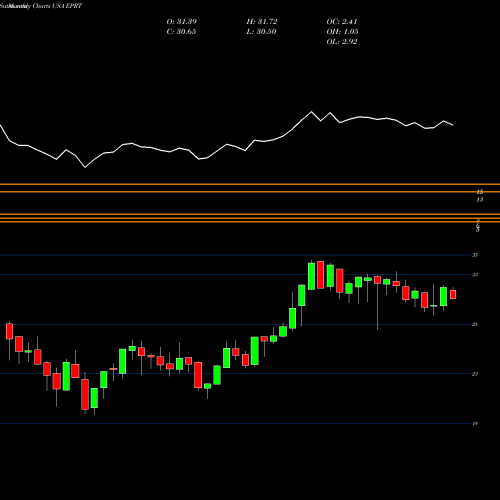Click the 13 label on indicator axis
The image size is (500, 500).
(x=480, y=200)
